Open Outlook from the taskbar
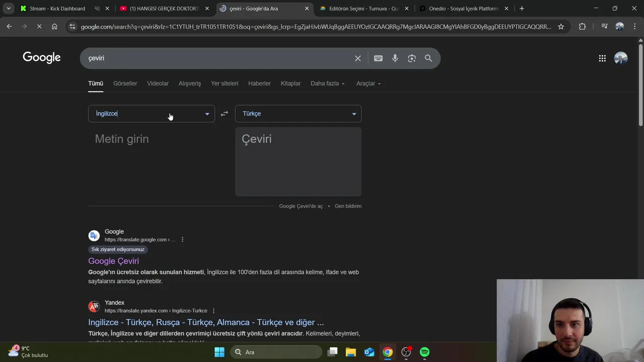Screen dimensions: 644x362 tap(369, 352)
